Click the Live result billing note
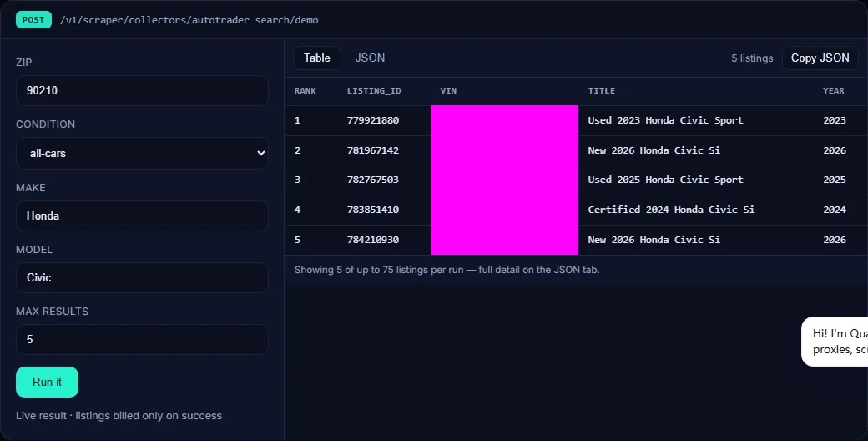This screenshot has height=441, width=868. 119,415
